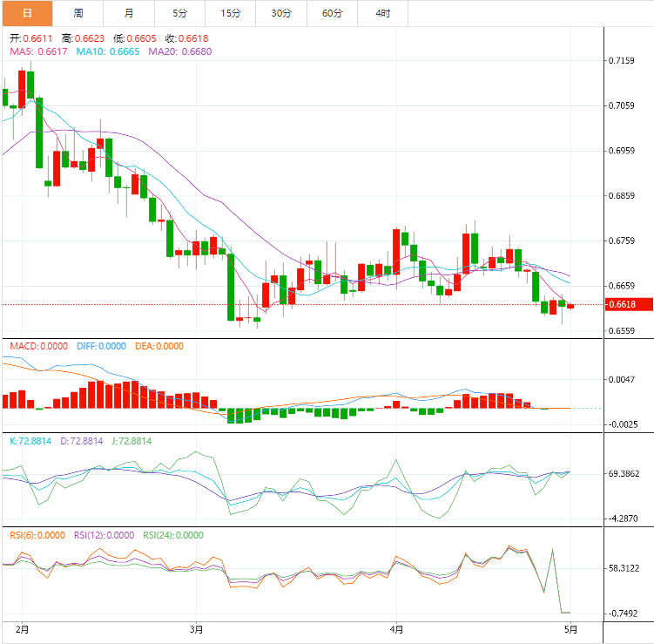Select the 月 (monthly) chart tab
The width and height of the screenshot is (654, 644).
click(x=129, y=13)
